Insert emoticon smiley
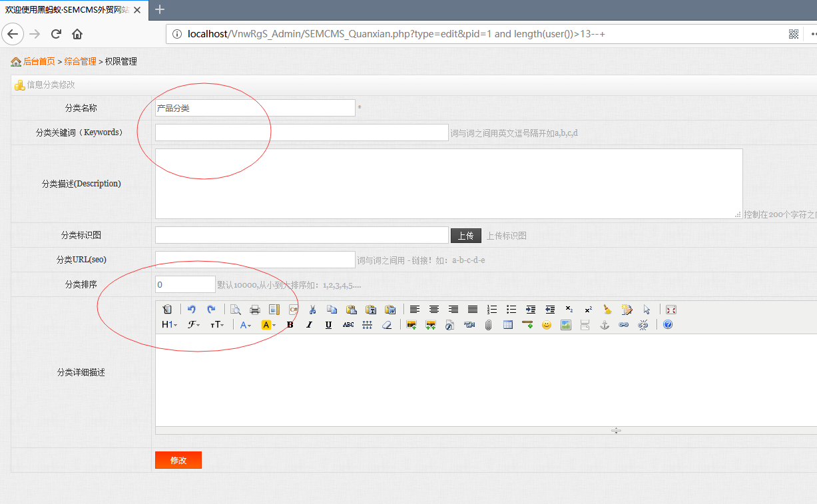The image size is (817, 504). [547, 325]
